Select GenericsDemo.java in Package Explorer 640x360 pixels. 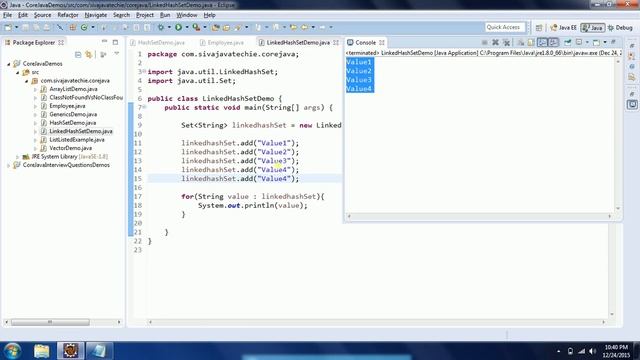73,114
